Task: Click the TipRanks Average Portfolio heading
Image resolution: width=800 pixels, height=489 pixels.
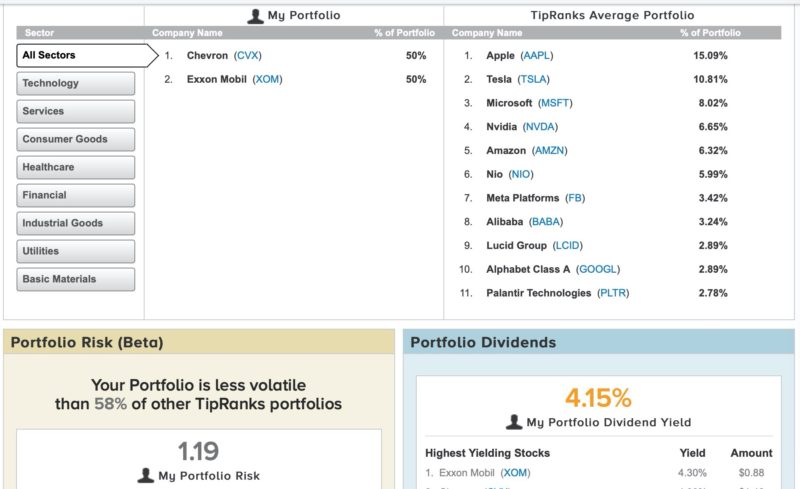Action: point(612,15)
